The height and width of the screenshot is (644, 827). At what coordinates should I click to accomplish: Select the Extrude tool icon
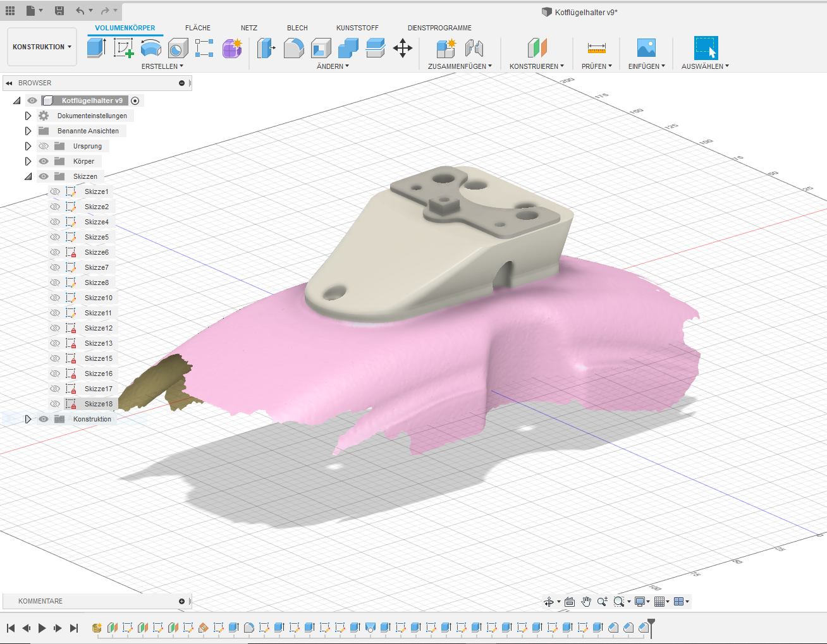tap(96, 48)
